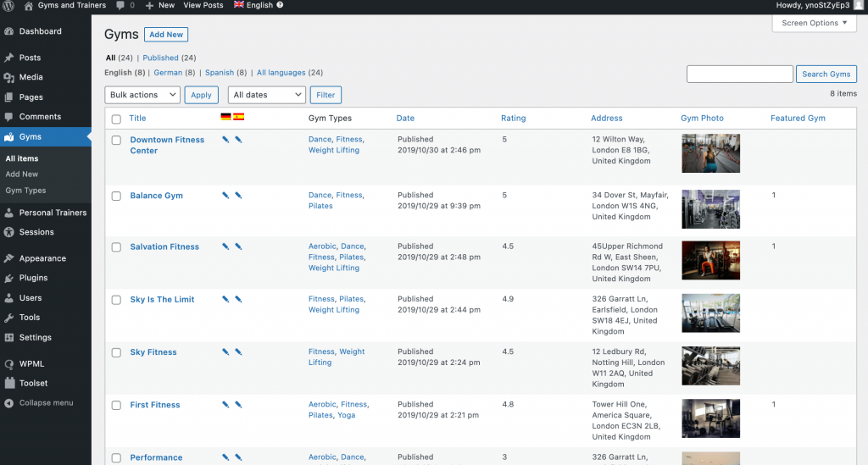Click the Add New button beside Gyms heading
The image size is (868, 465).
pos(166,34)
